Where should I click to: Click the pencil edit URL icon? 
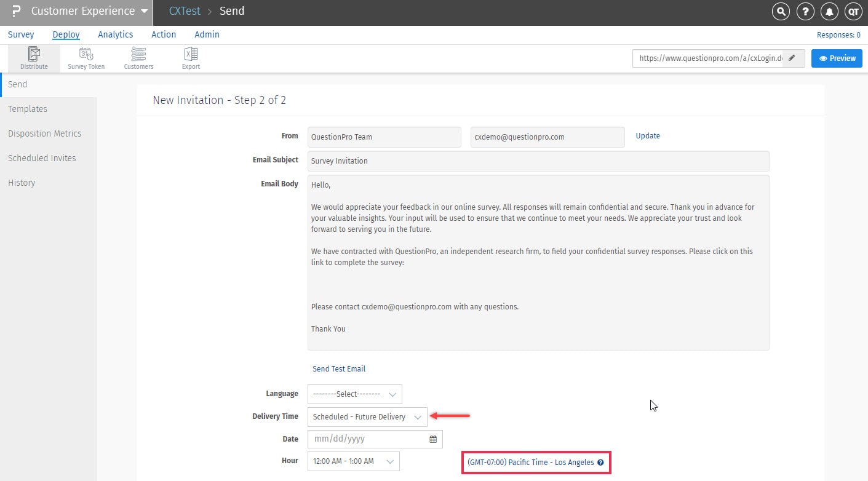click(x=792, y=58)
